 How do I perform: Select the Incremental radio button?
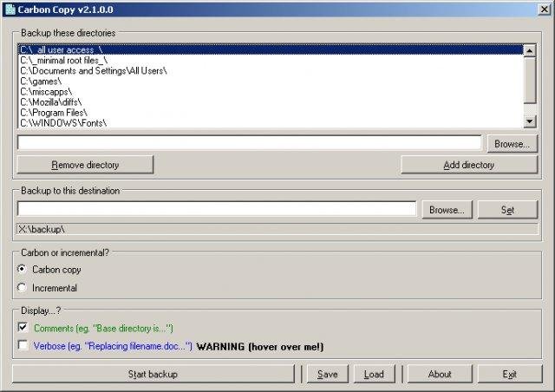tap(22, 287)
